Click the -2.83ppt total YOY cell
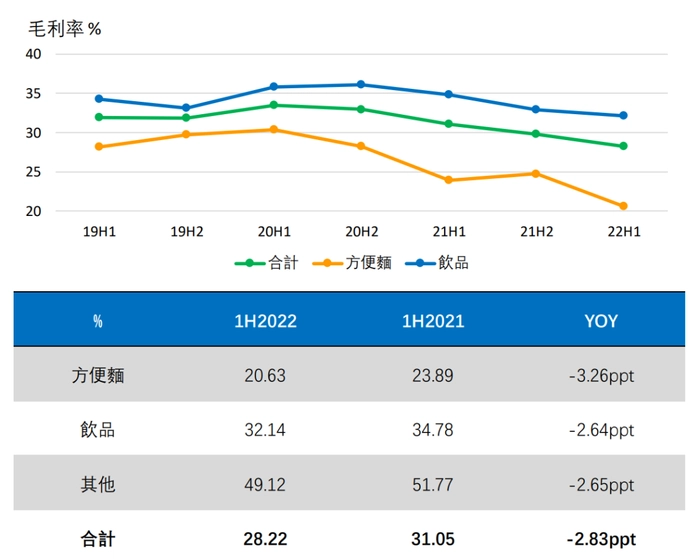This screenshot has width=700, height=559. [600, 539]
